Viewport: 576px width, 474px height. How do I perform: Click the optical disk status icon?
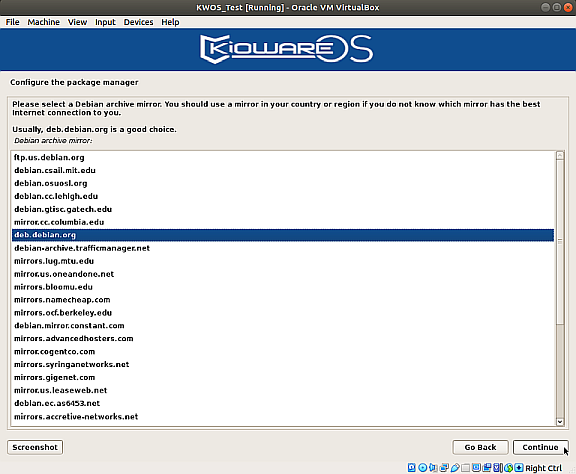tap(423, 467)
